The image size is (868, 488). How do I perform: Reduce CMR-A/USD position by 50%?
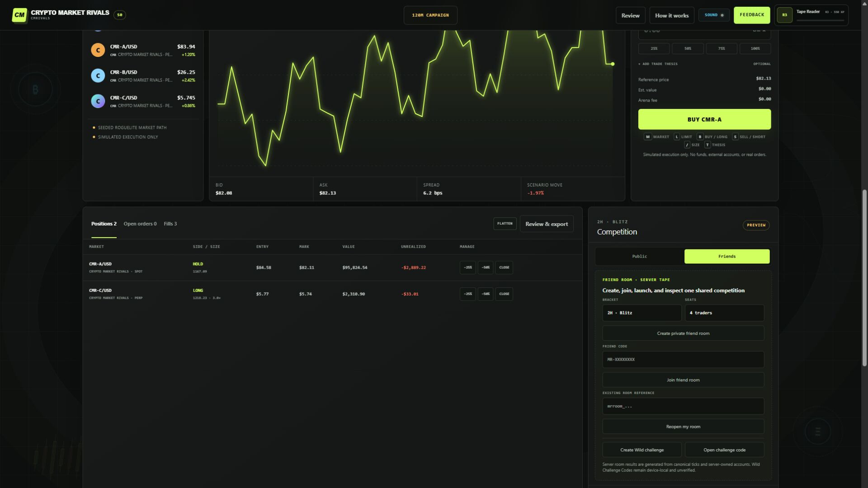(x=485, y=267)
